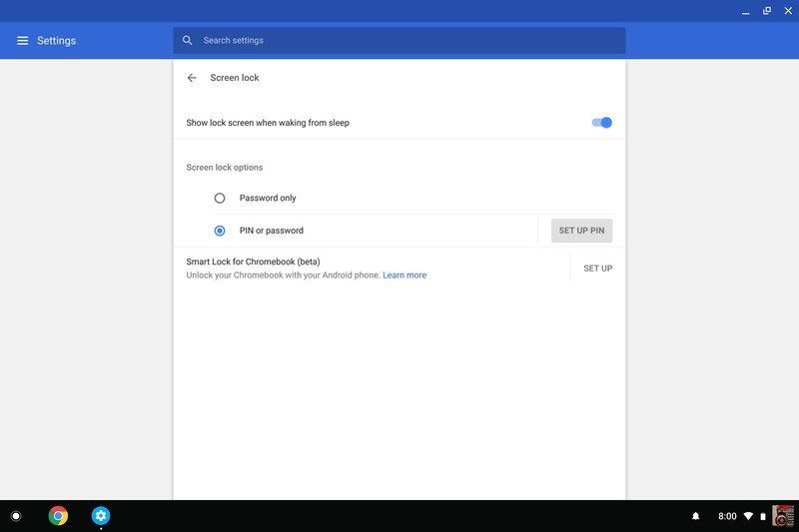Focus the Search settings field

click(x=399, y=40)
